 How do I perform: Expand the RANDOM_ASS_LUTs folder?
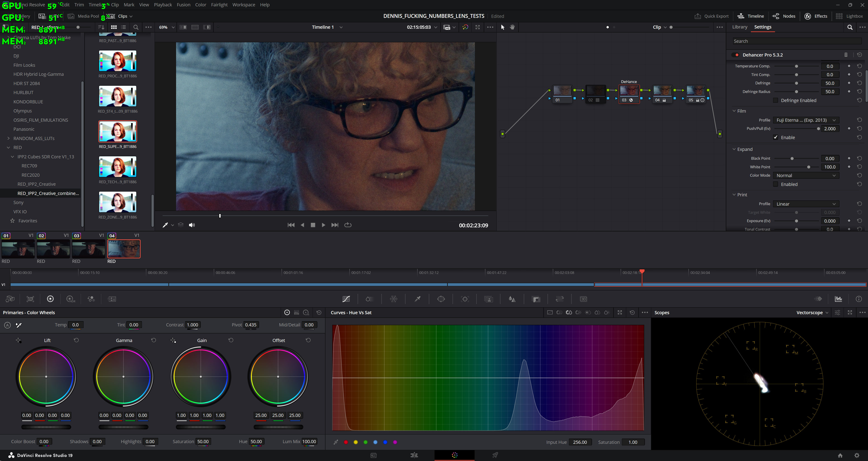pos(8,138)
